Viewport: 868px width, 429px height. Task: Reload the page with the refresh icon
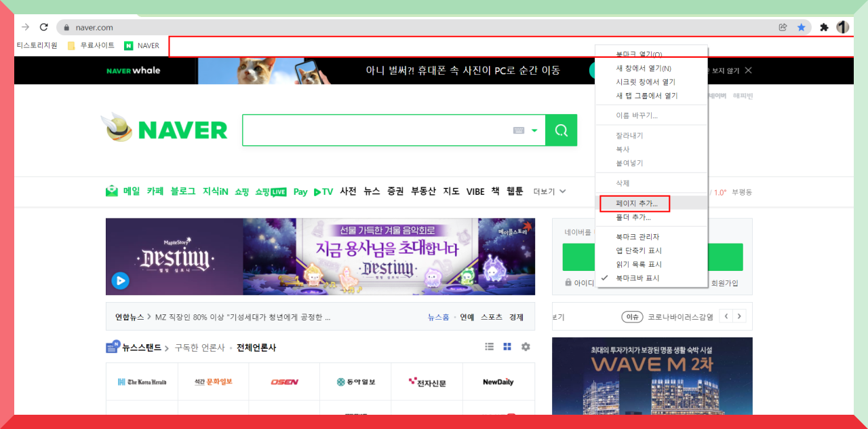pos(43,27)
